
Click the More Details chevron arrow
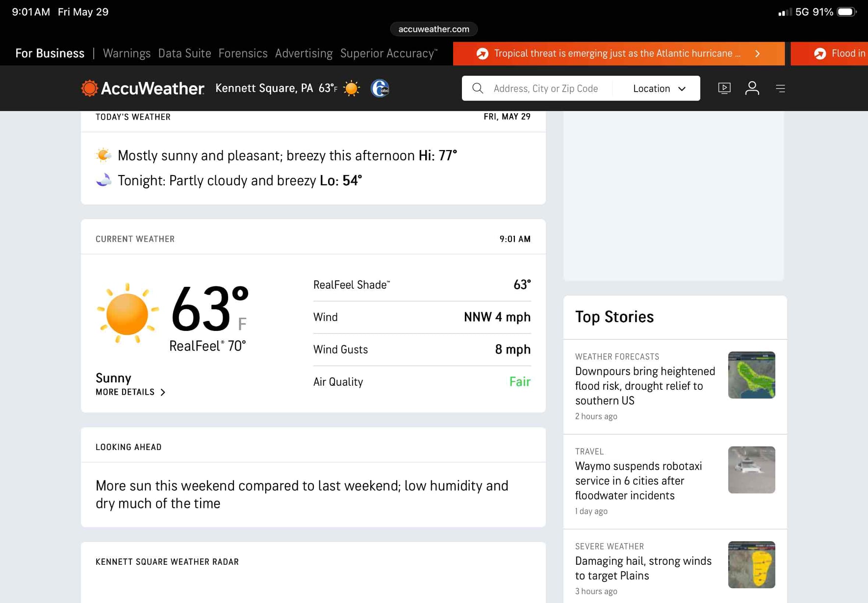[x=163, y=392]
